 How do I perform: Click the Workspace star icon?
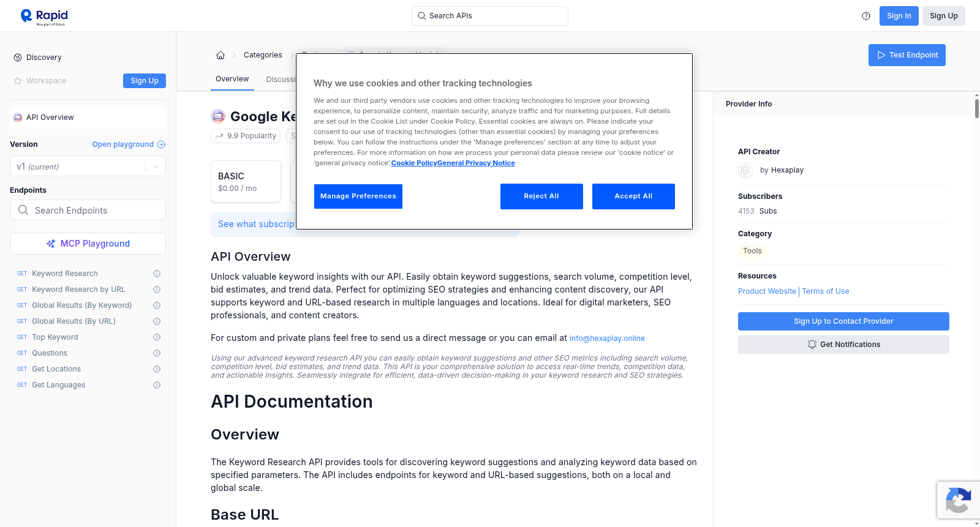click(x=18, y=81)
